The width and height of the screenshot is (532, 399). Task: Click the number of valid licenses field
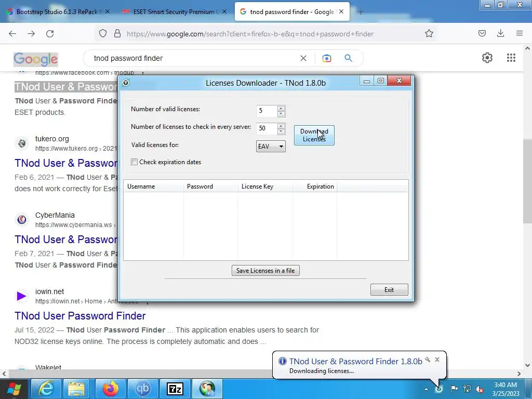267,111
